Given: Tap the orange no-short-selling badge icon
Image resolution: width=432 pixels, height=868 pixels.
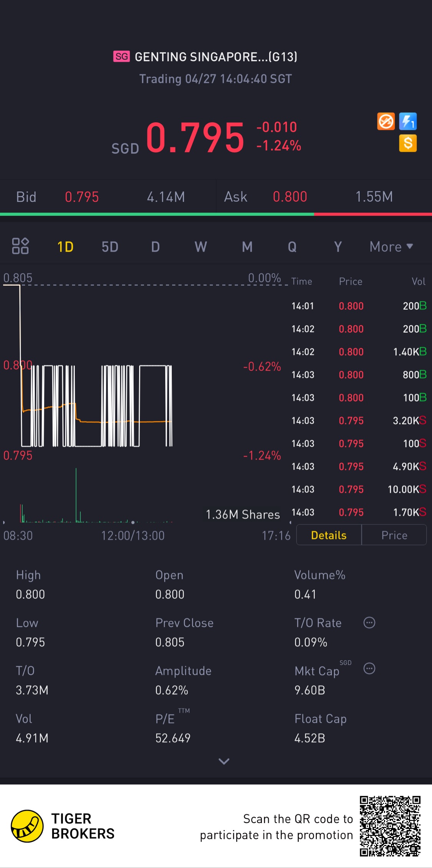Looking at the screenshot, I should click(x=386, y=122).
